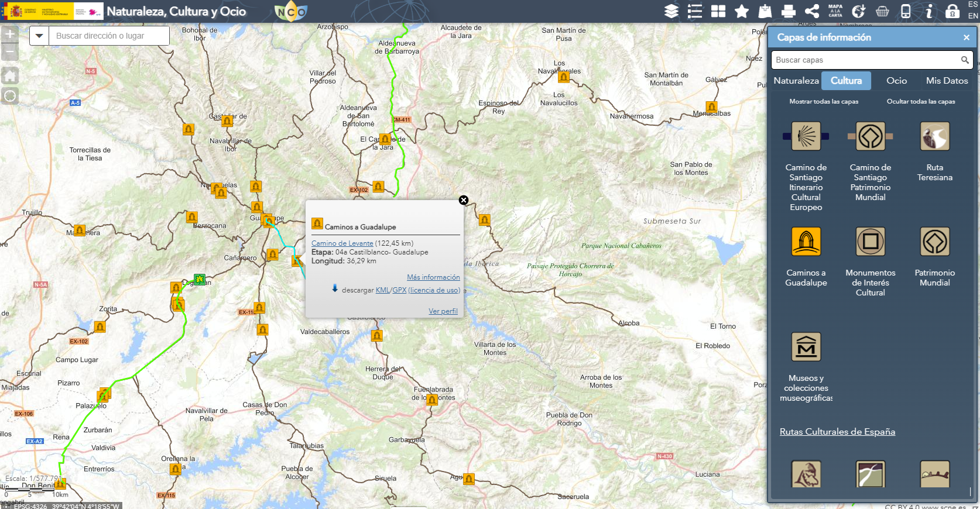Click Mostrar todas las capas
This screenshot has width=980, height=509.
824,101
